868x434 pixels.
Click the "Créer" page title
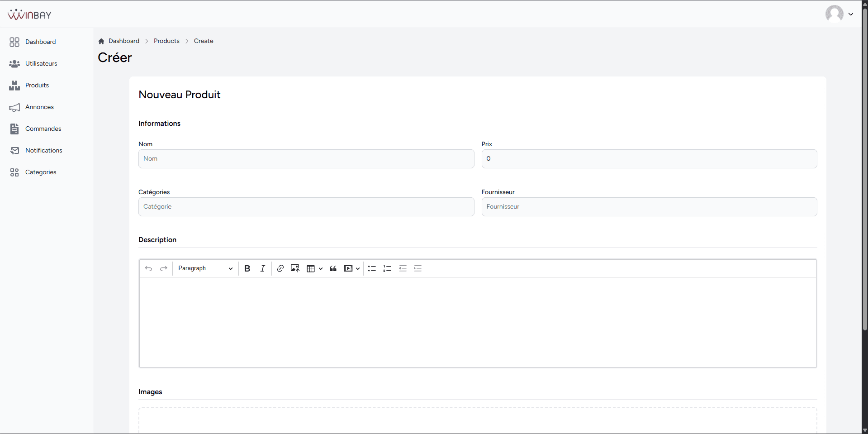[115, 57]
